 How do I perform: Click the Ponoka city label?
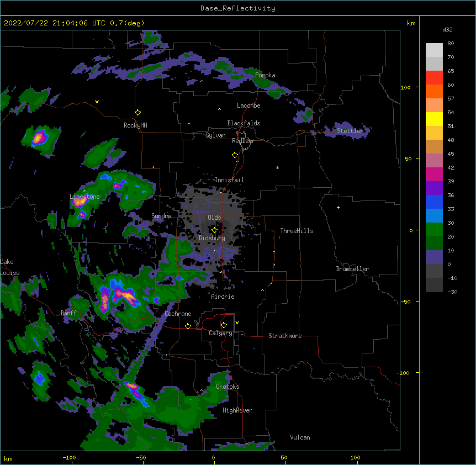[x=265, y=75]
